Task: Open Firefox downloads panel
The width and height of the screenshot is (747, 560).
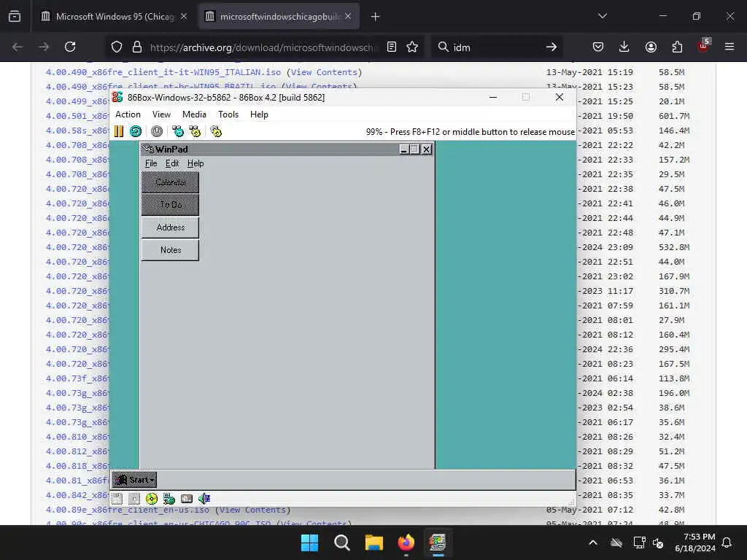Action: [624, 47]
